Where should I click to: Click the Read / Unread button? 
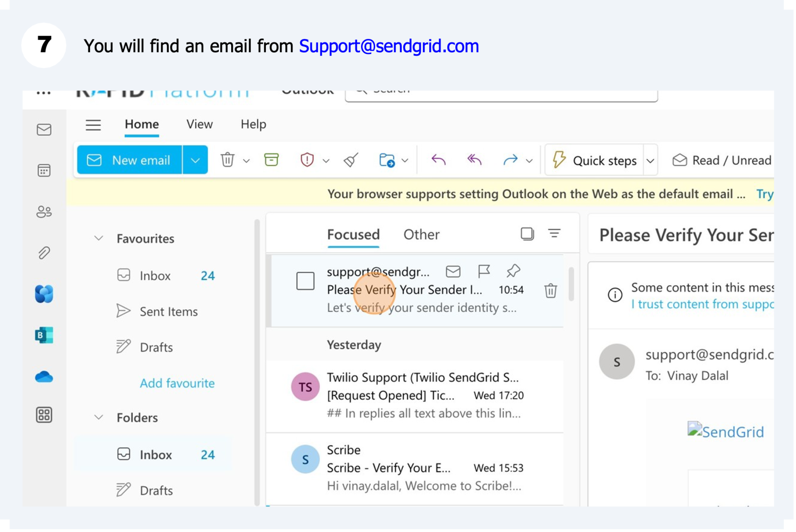(x=722, y=161)
